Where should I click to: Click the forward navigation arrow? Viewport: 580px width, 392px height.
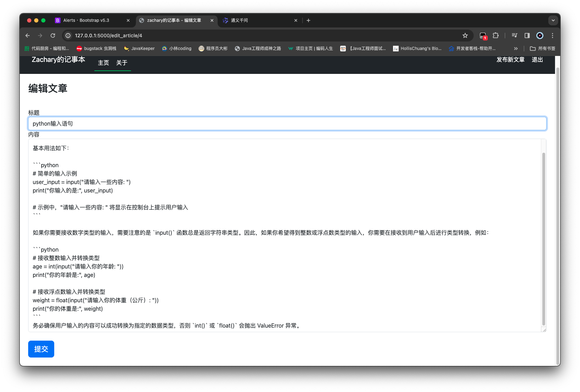pos(40,36)
